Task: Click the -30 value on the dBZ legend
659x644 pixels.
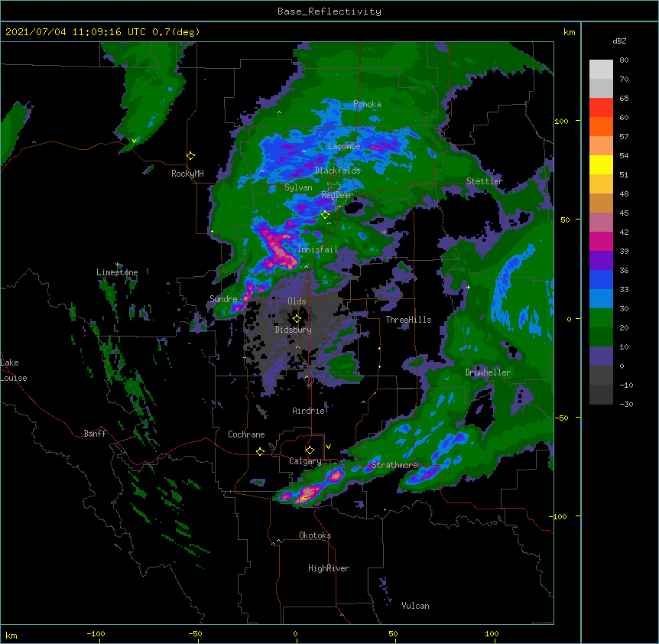Action: (626, 404)
